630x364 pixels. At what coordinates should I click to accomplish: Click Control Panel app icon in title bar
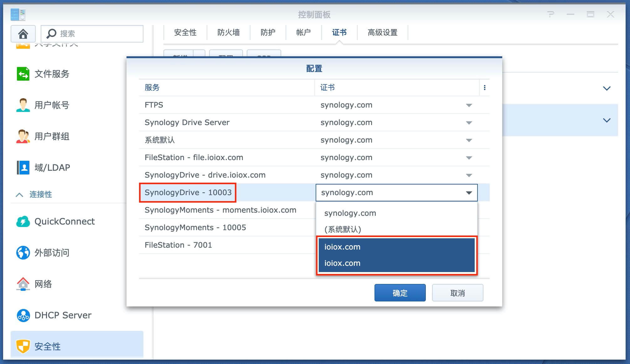tap(18, 14)
